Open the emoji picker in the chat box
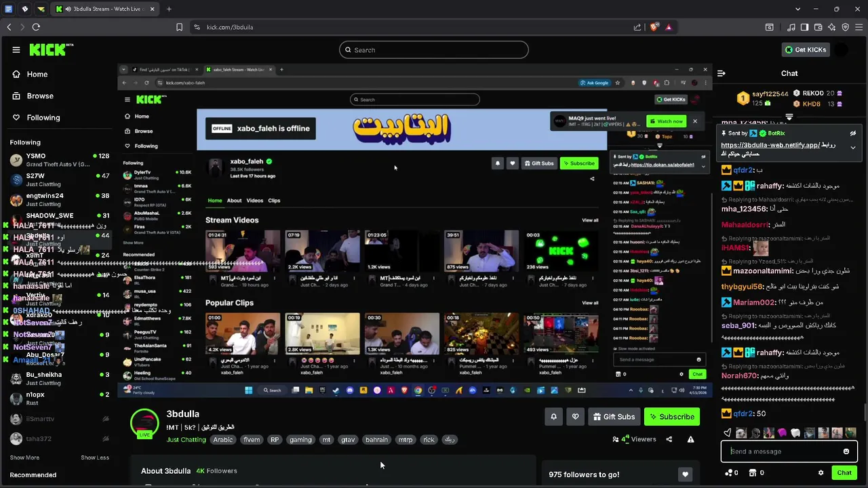Viewport: 868px width, 488px height. pos(846,451)
